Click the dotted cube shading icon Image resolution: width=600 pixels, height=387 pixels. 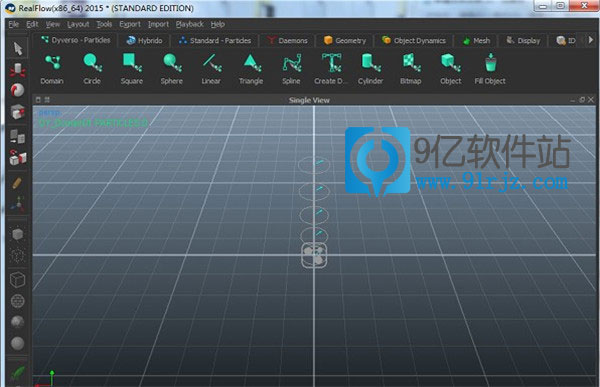pos(17,255)
